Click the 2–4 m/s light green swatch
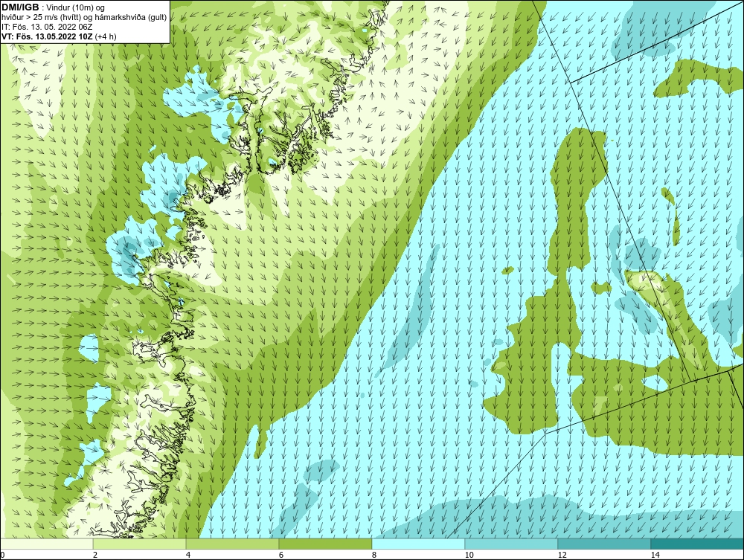Screen dimensions: 744x560 (140, 544)
